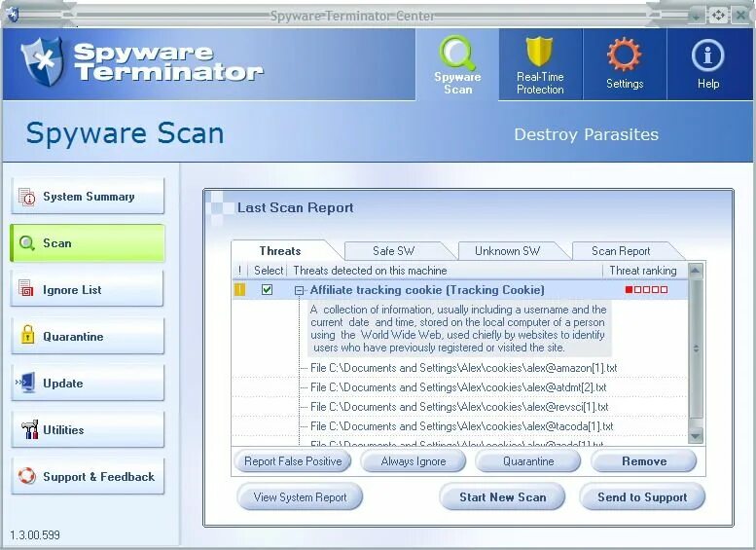756x550 pixels.
Task: Switch to the Threats tab
Action: pyautogui.click(x=280, y=251)
